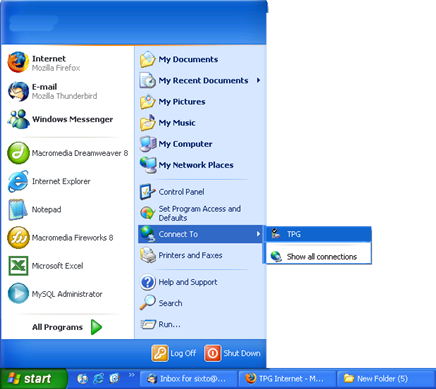The width and height of the screenshot is (436, 389).
Task: Click the TPG connection icon in submenu
Action: (x=276, y=234)
